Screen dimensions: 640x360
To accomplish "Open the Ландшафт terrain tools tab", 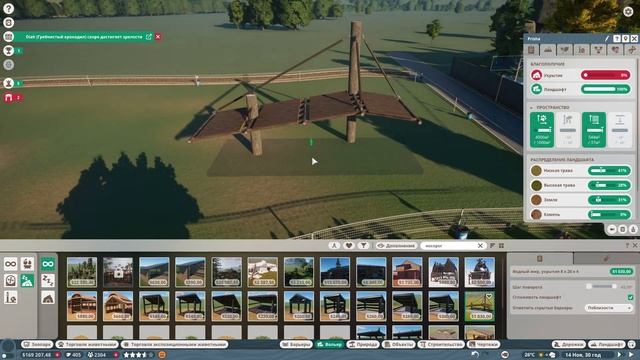I will click(x=607, y=344).
